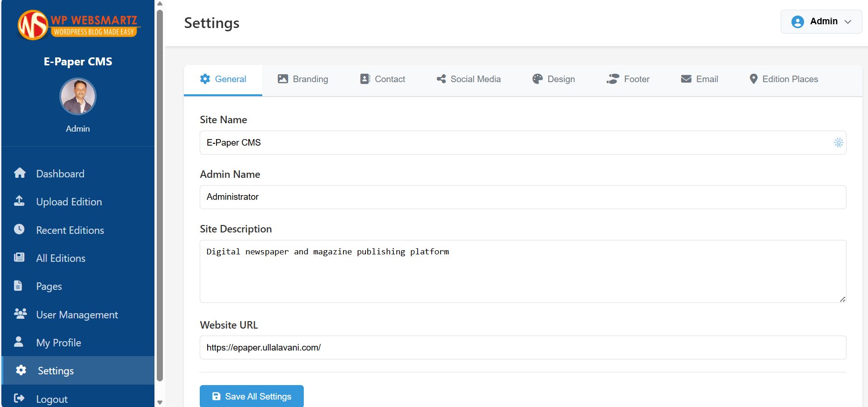The height and width of the screenshot is (407, 868).
Task: Go to the Edition Places tab
Action: pos(784,79)
